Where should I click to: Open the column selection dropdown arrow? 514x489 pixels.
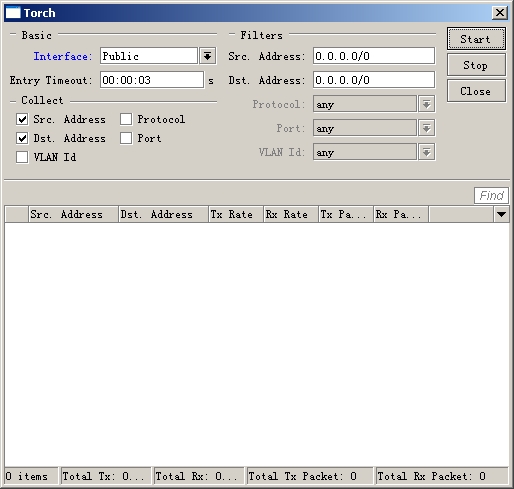(501, 214)
